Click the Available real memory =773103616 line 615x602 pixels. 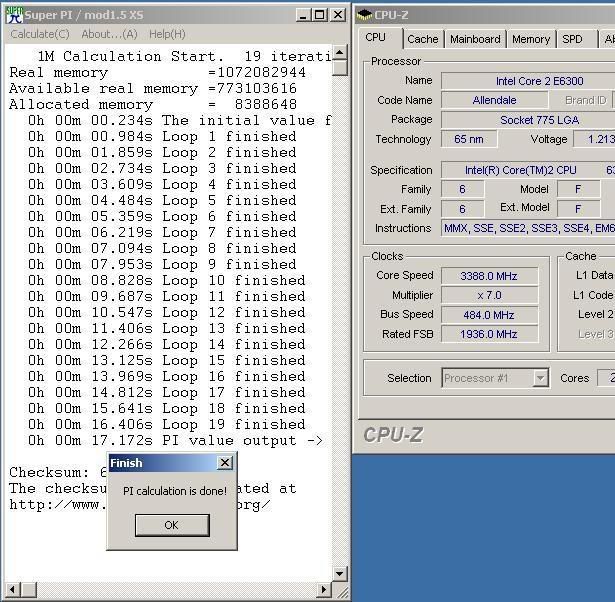point(153,89)
